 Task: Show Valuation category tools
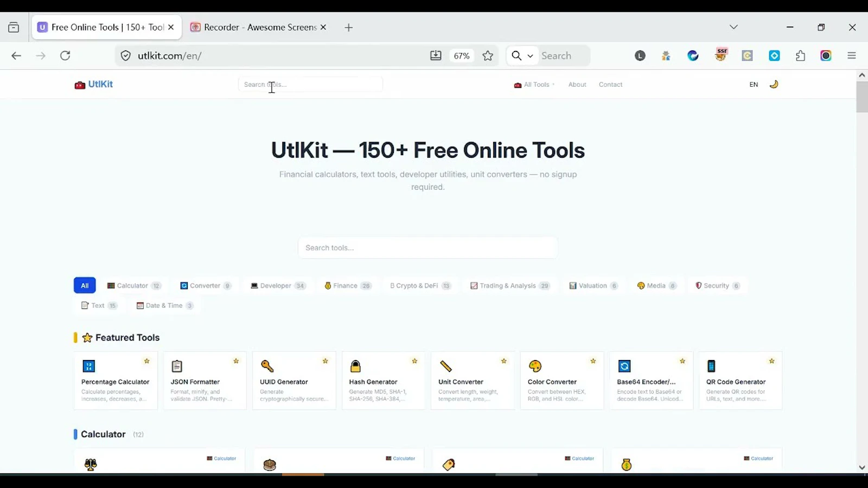[593, 286]
